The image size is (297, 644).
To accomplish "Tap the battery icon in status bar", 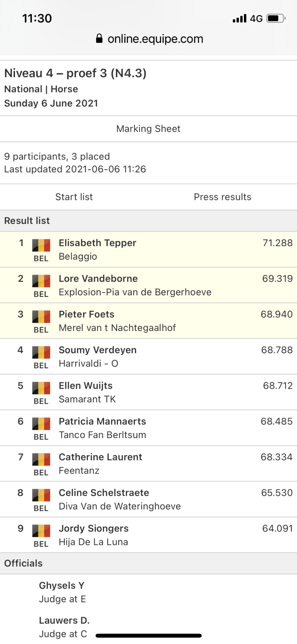I will [275, 19].
